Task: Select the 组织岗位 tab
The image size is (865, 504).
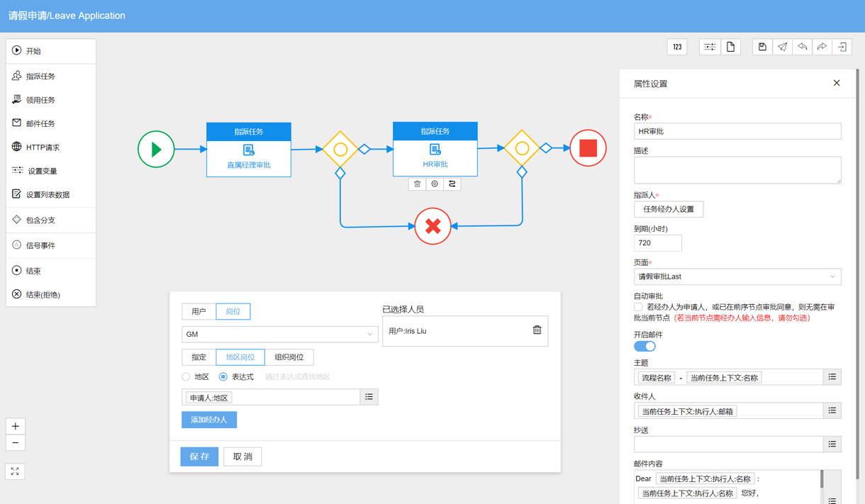Action: (x=289, y=357)
